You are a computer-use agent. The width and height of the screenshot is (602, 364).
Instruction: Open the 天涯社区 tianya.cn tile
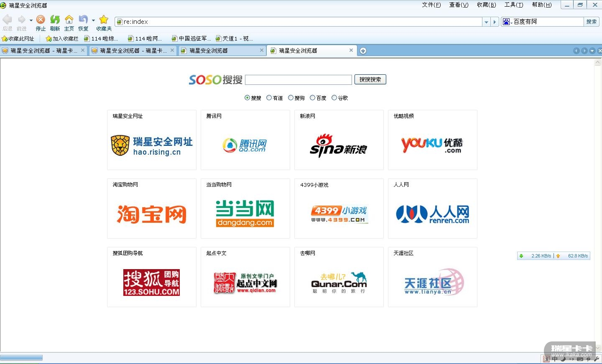pyautogui.click(x=433, y=277)
